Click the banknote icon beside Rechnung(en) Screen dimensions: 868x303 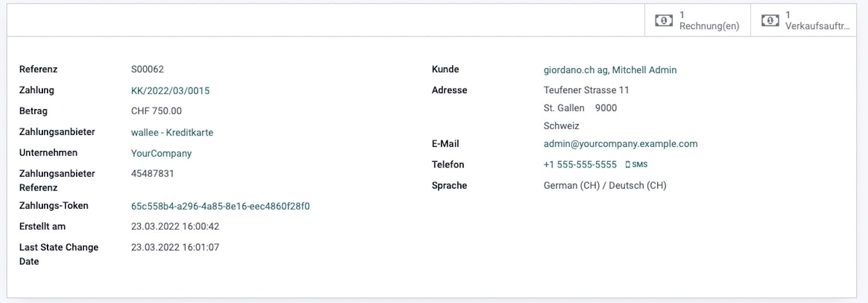tap(664, 21)
